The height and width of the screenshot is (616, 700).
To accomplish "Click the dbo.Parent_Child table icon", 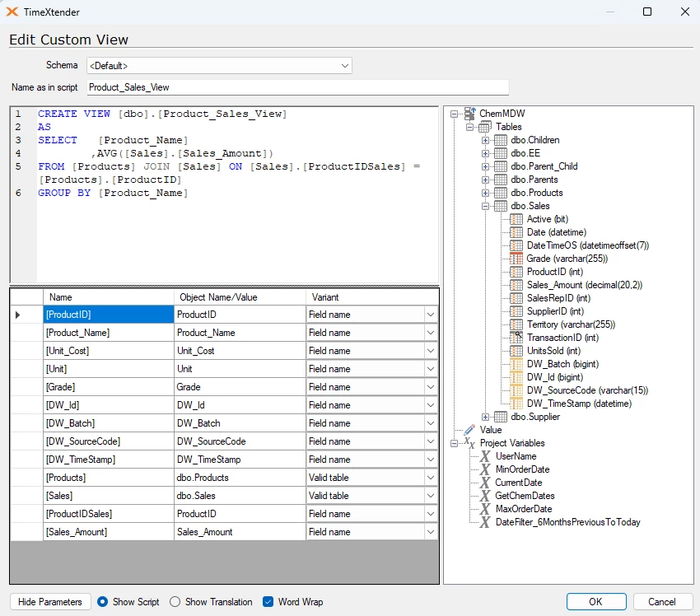I will click(501, 166).
